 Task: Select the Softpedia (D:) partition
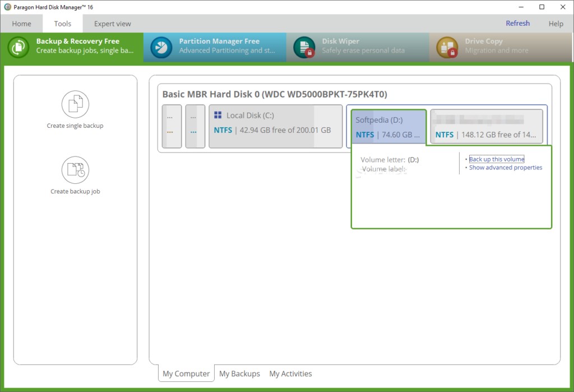(x=388, y=127)
